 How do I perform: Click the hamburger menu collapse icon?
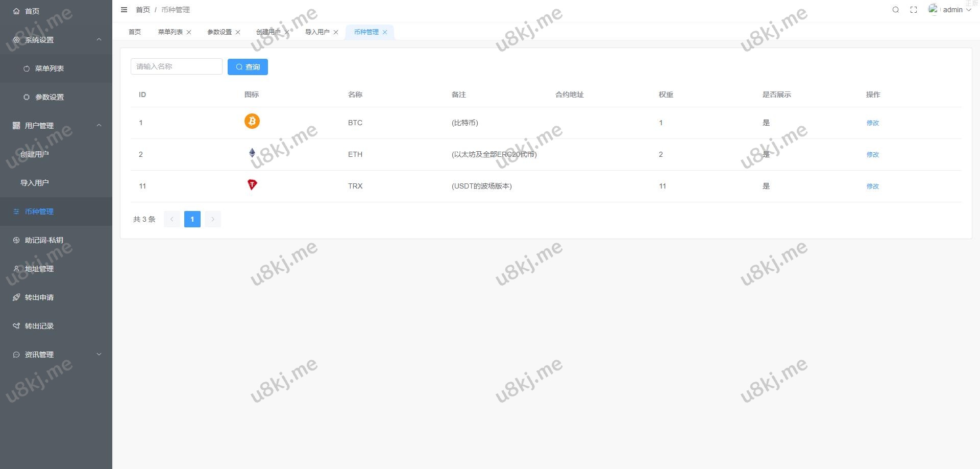pyautogui.click(x=124, y=10)
